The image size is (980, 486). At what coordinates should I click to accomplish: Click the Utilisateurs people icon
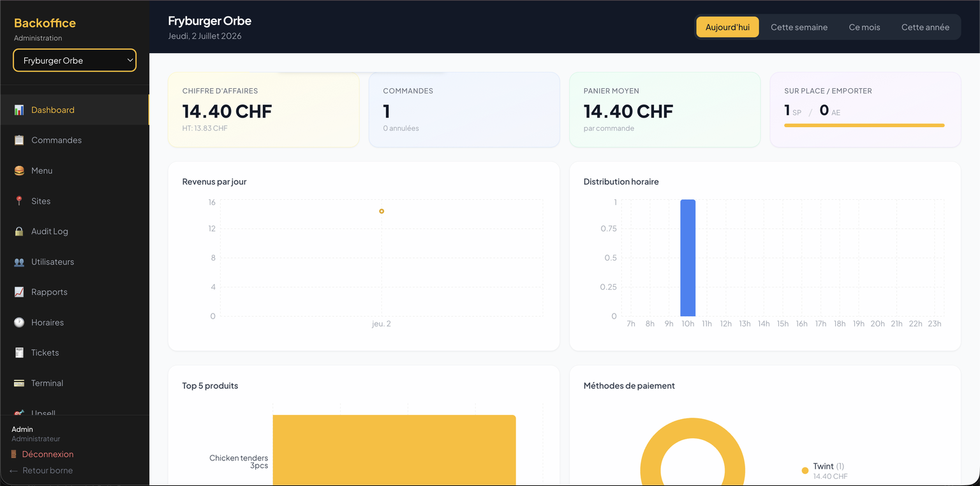click(19, 262)
